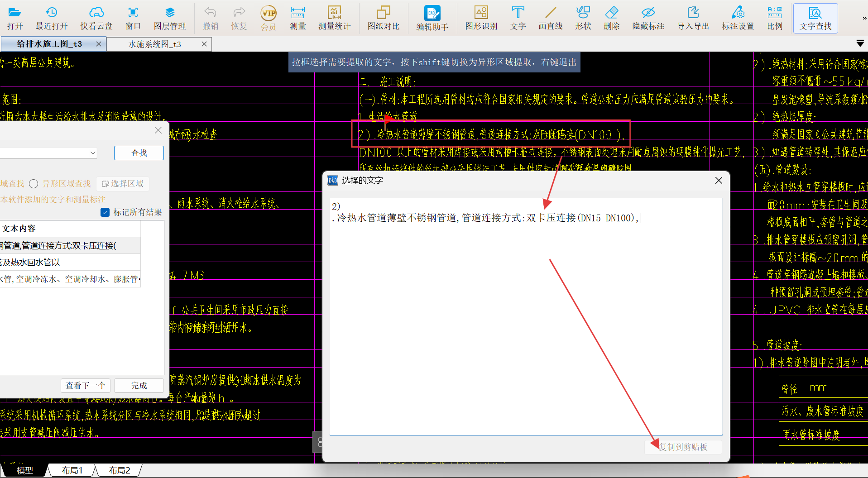This screenshot has height=478, width=868.
Task: Select result row with 空调冷冻水、空调冷却水
Action: pyautogui.click(x=70, y=279)
